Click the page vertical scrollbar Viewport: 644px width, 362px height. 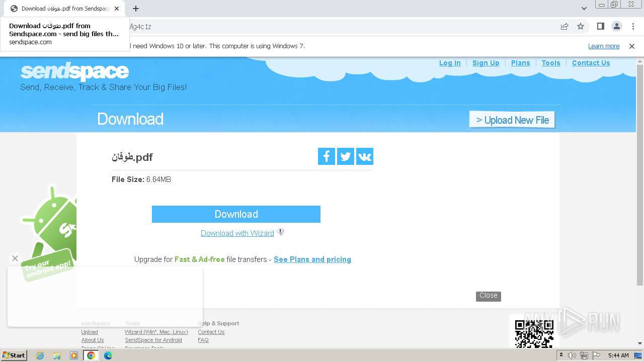tap(640, 176)
